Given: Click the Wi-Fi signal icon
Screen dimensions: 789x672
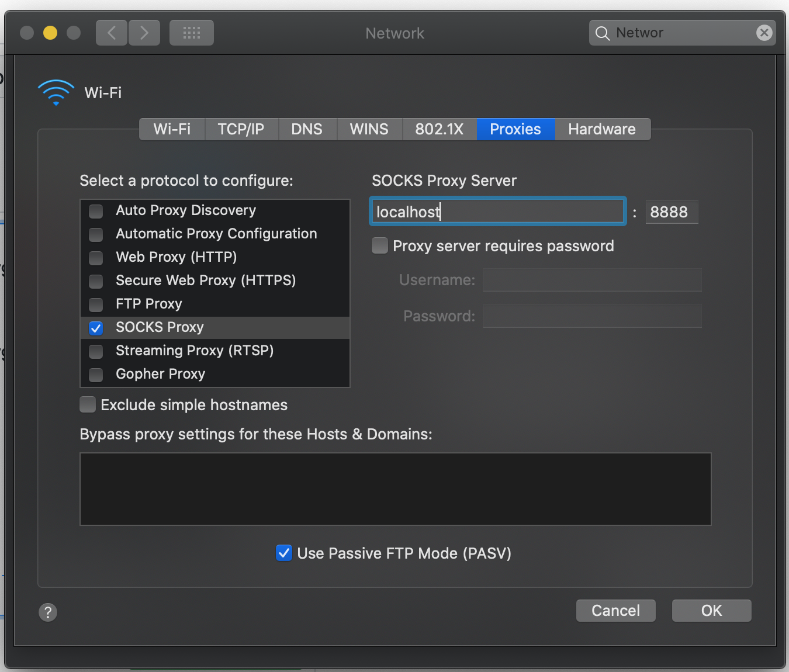Looking at the screenshot, I should pyautogui.click(x=56, y=92).
